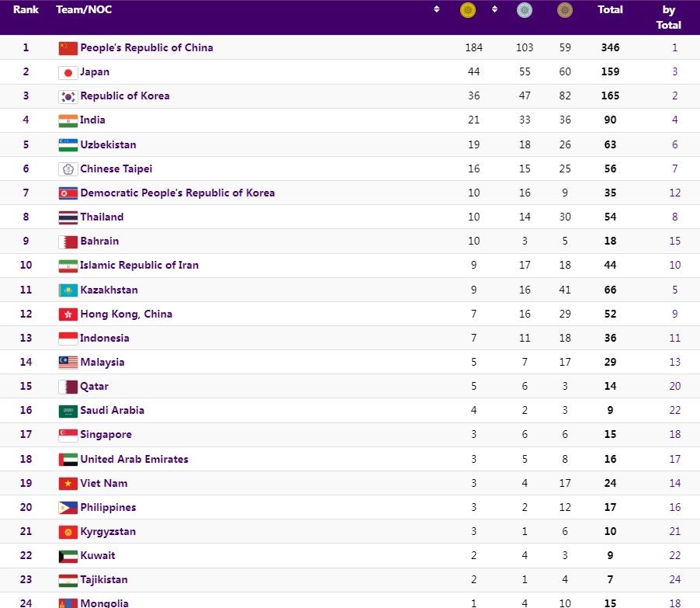Viewport: 700px width, 608px height.
Task: Click the Qatar flag icon
Action: pyautogui.click(x=68, y=387)
